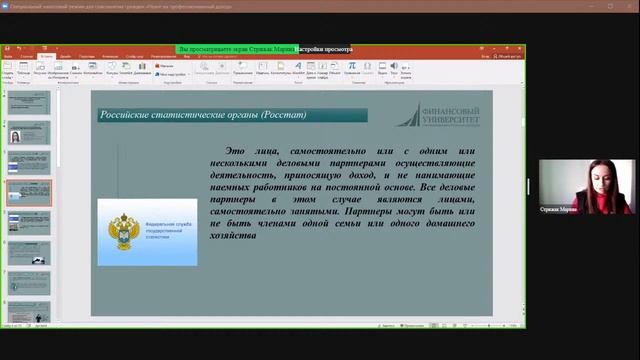Click the WordArt icon in ribbon
The width and height of the screenshot is (640, 360).
point(298,69)
